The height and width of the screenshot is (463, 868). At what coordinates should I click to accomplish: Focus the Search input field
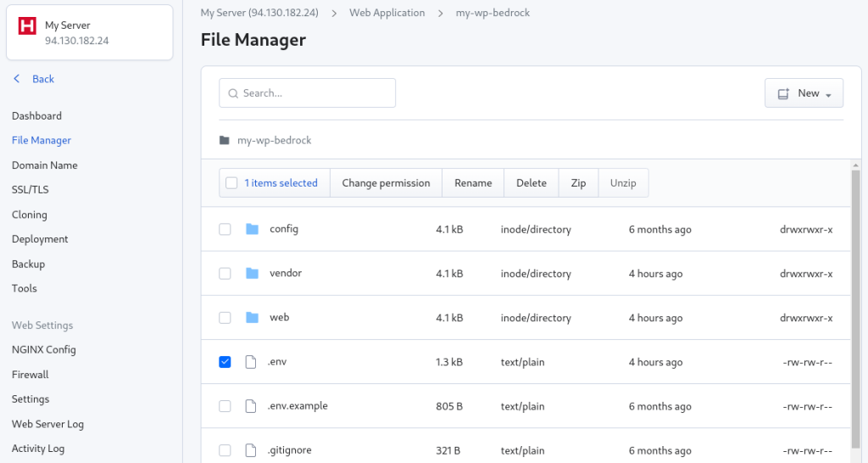(x=307, y=93)
